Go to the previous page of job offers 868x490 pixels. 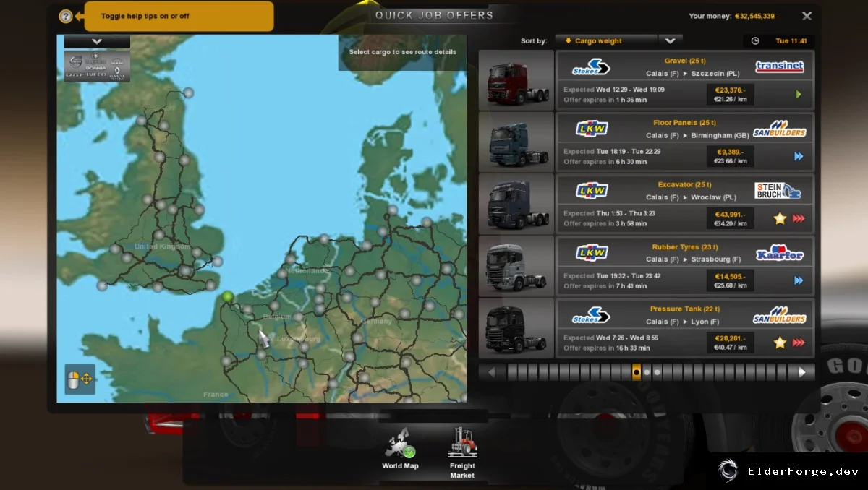(x=492, y=372)
